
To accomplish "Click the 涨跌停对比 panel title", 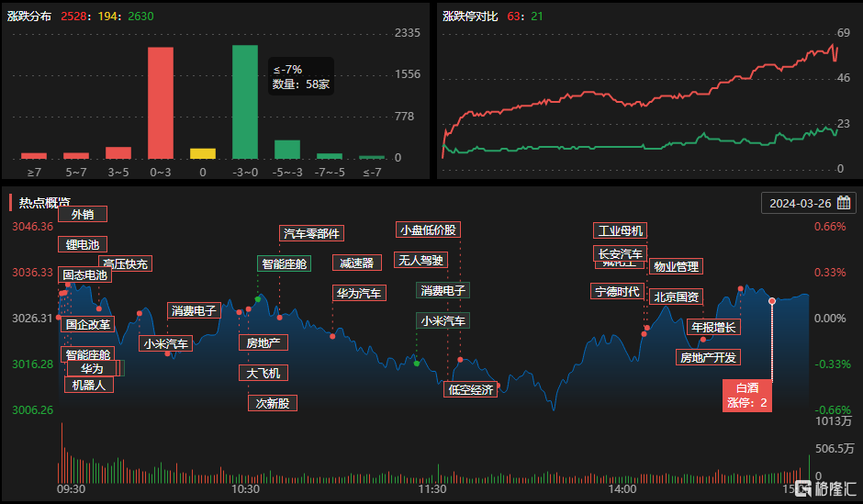I will point(470,16).
